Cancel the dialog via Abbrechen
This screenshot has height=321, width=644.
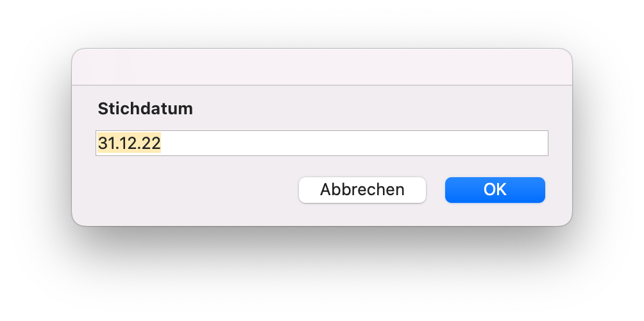point(362,190)
